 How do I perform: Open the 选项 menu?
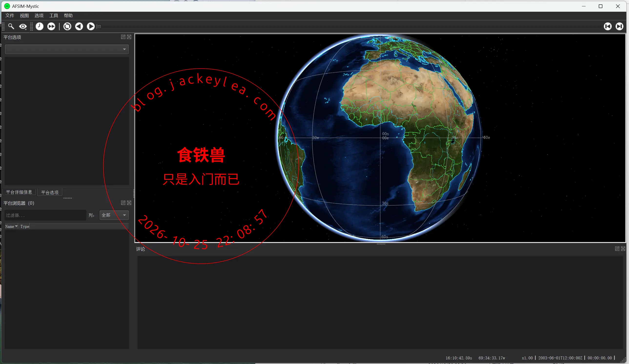click(39, 15)
